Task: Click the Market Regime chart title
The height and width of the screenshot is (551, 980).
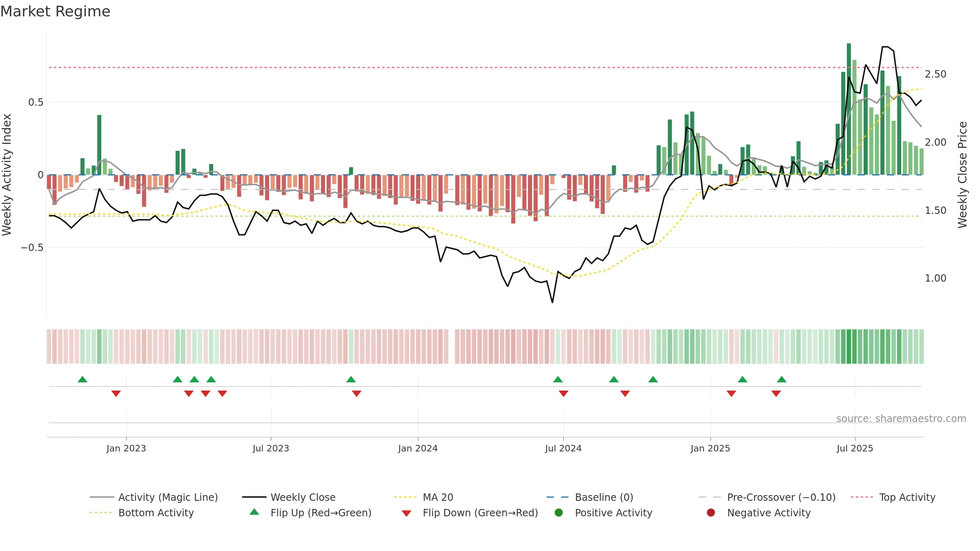Action: [55, 11]
